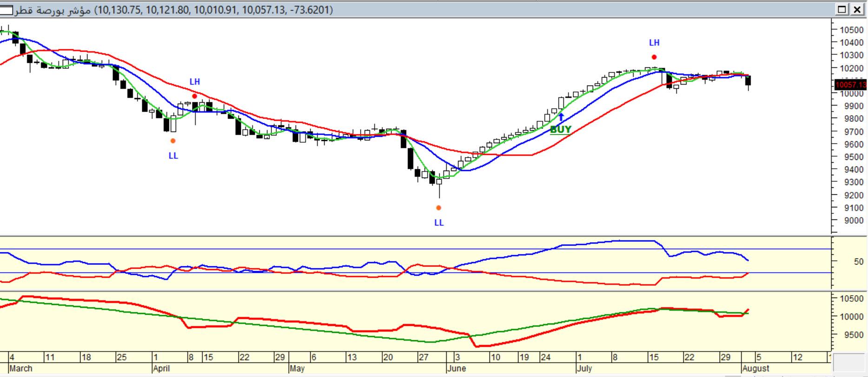Select red dot marker under July LH

click(654, 57)
